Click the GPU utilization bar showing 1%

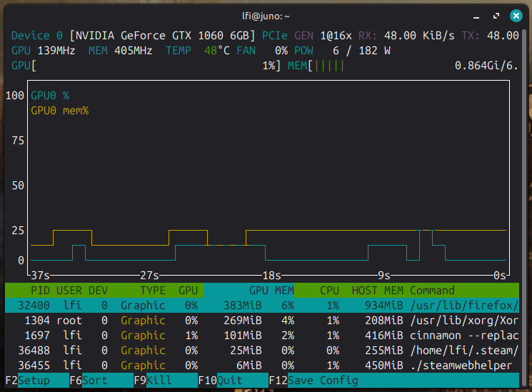pos(146,65)
